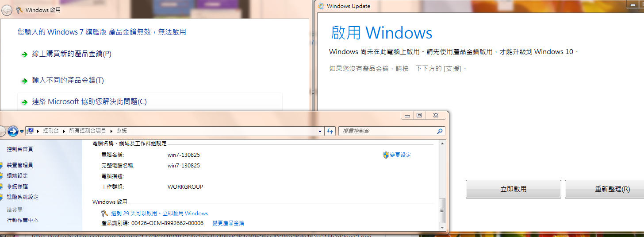Click key icon in Windows 啟用 title bar

click(19, 10)
